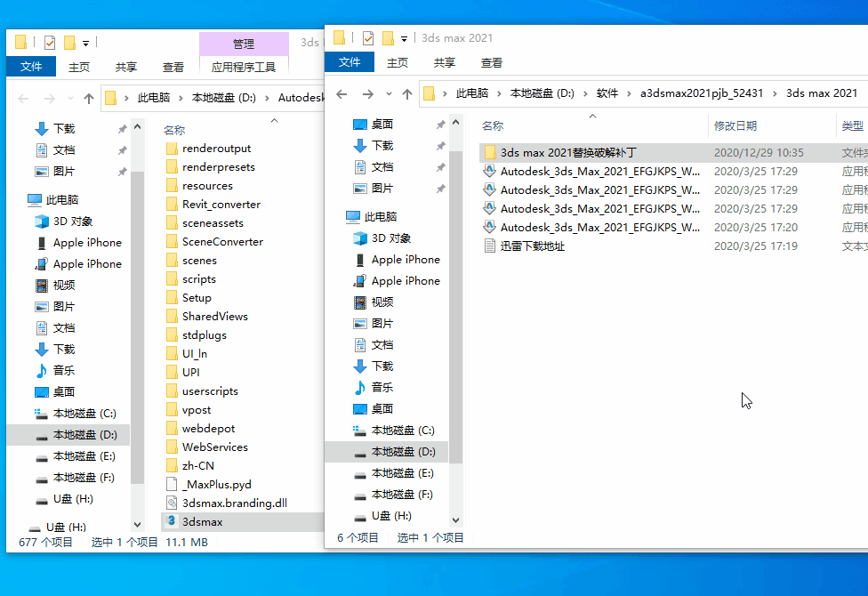Open the zh-CN folder
Image resolution: width=868 pixels, height=596 pixels.
[197, 466]
